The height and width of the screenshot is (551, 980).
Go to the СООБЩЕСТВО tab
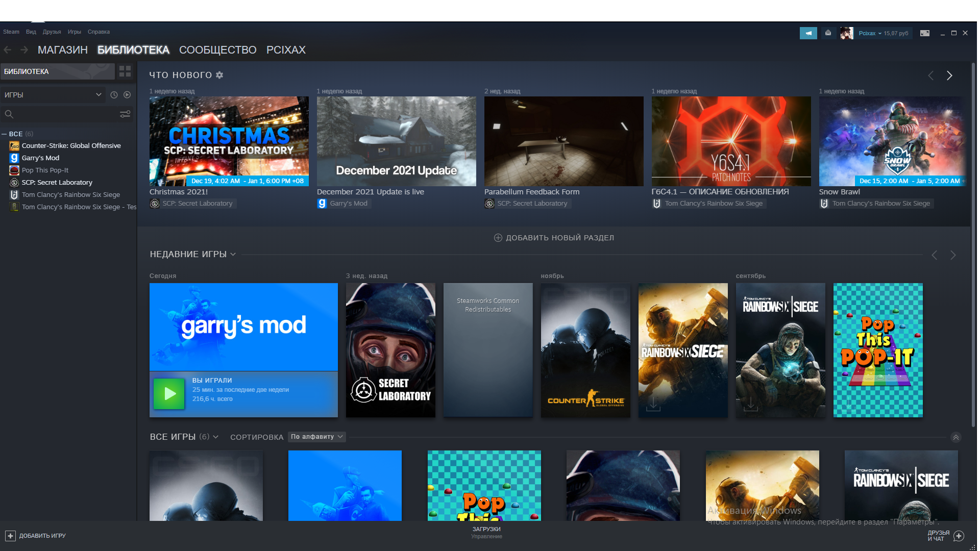218,50
